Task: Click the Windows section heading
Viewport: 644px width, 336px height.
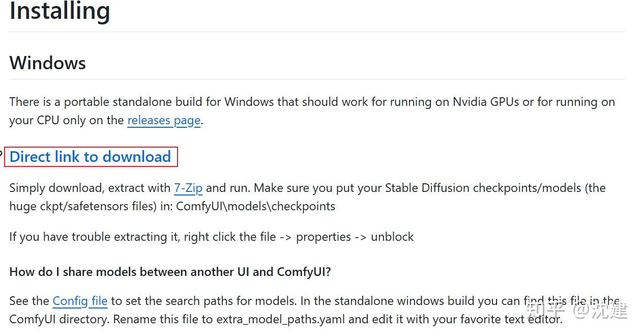Action: [48, 63]
